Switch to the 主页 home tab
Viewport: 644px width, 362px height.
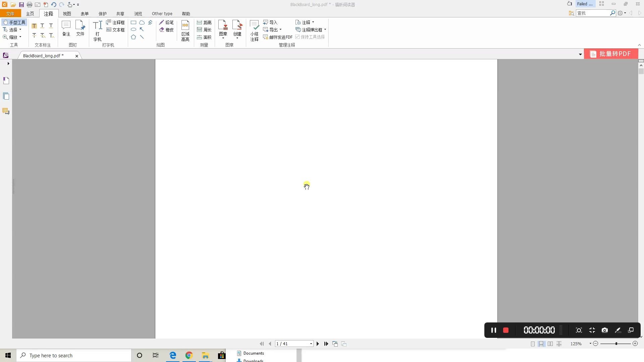(30, 14)
